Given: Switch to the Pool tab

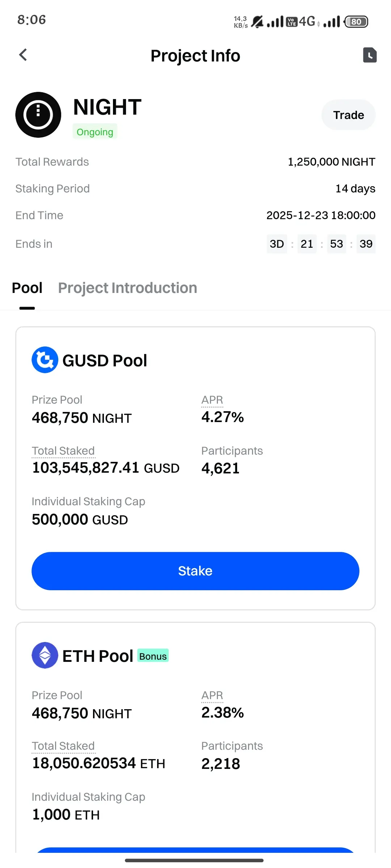Looking at the screenshot, I should pyautogui.click(x=27, y=288).
